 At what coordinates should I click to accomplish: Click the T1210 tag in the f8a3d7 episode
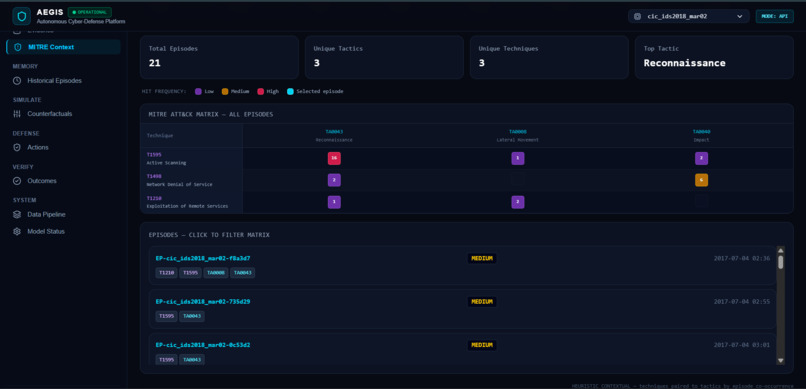click(x=167, y=273)
